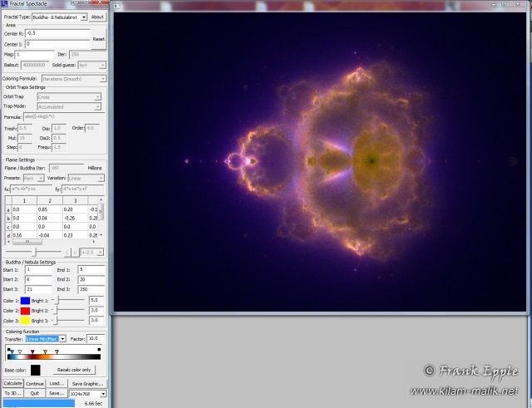
Task: Click the About button
Action: 97,17
